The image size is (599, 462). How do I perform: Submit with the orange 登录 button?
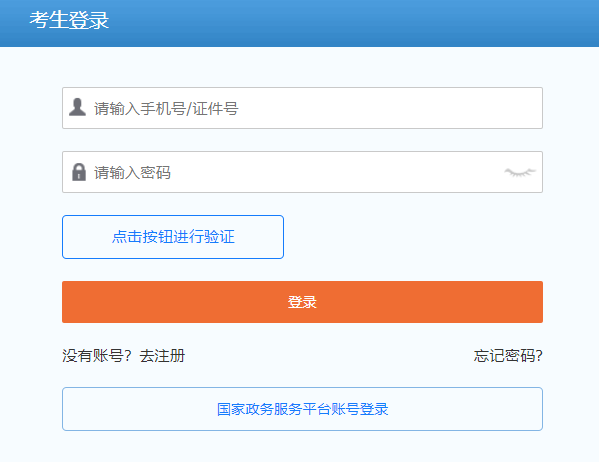click(x=302, y=302)
